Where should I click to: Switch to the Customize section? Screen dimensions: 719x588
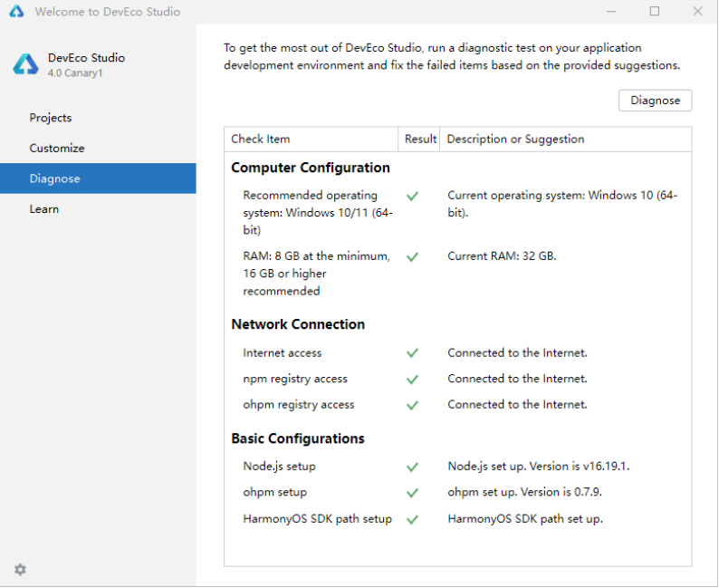tap(98, 149)
